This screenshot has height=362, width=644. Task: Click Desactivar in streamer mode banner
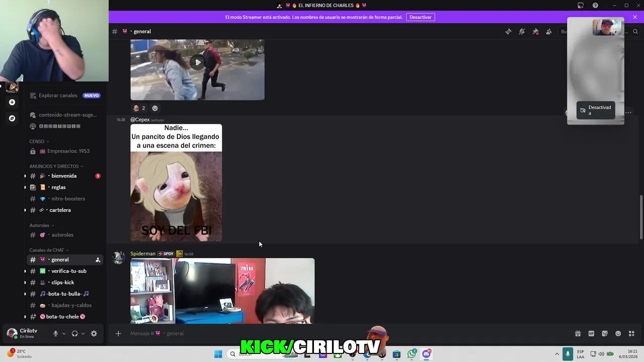(x=420, y=17)
